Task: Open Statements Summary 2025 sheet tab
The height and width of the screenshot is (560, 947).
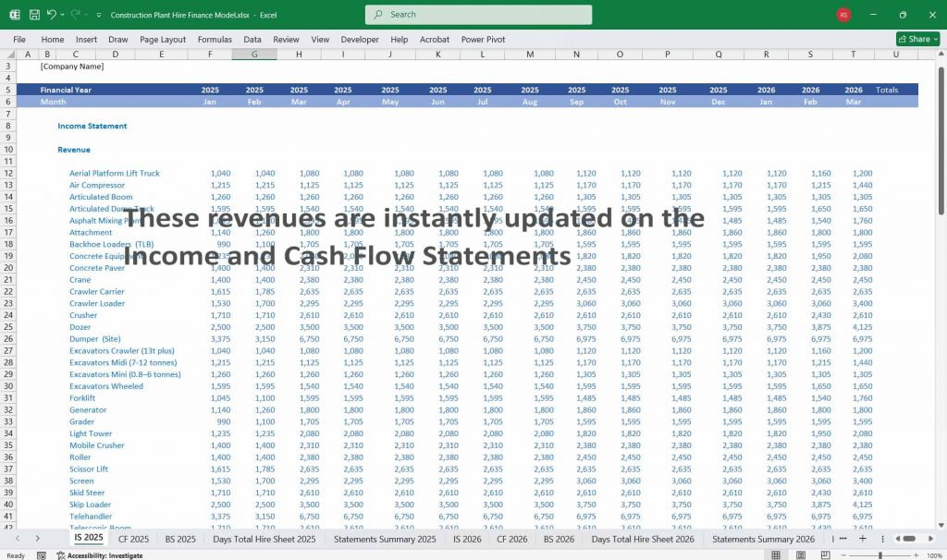Action: point(385,538)
